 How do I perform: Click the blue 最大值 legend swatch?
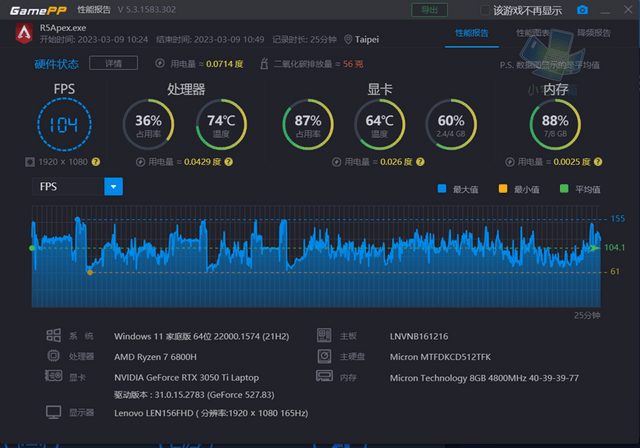442,189
